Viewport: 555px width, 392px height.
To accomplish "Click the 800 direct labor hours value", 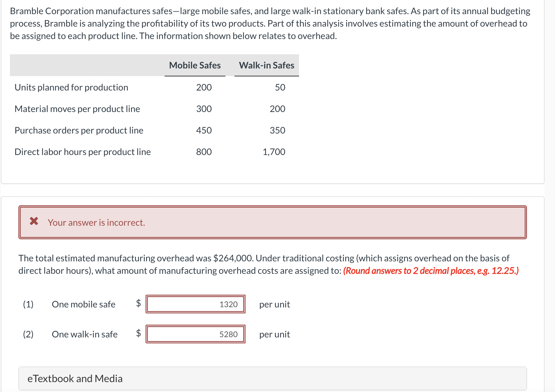I will [204, 152].
